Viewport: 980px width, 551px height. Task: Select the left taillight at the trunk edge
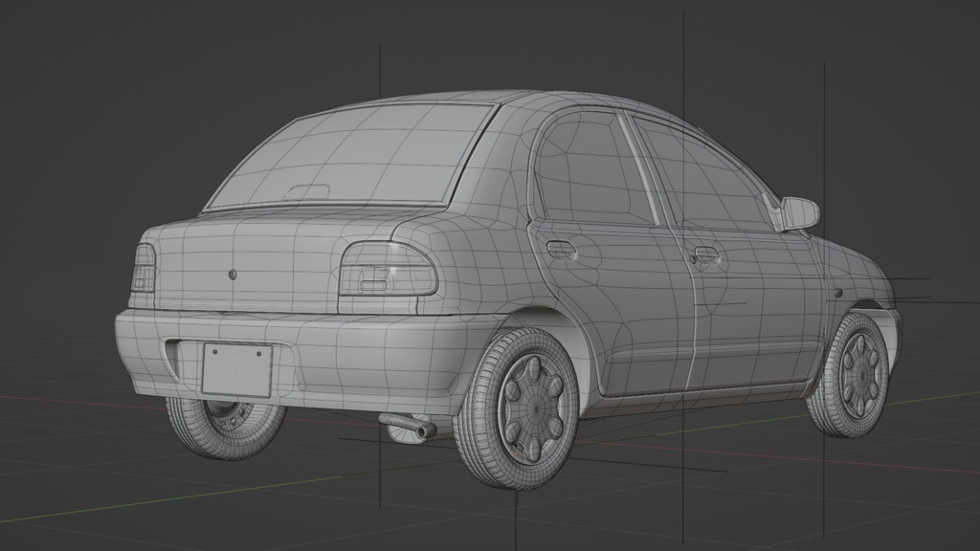point(144,268)
